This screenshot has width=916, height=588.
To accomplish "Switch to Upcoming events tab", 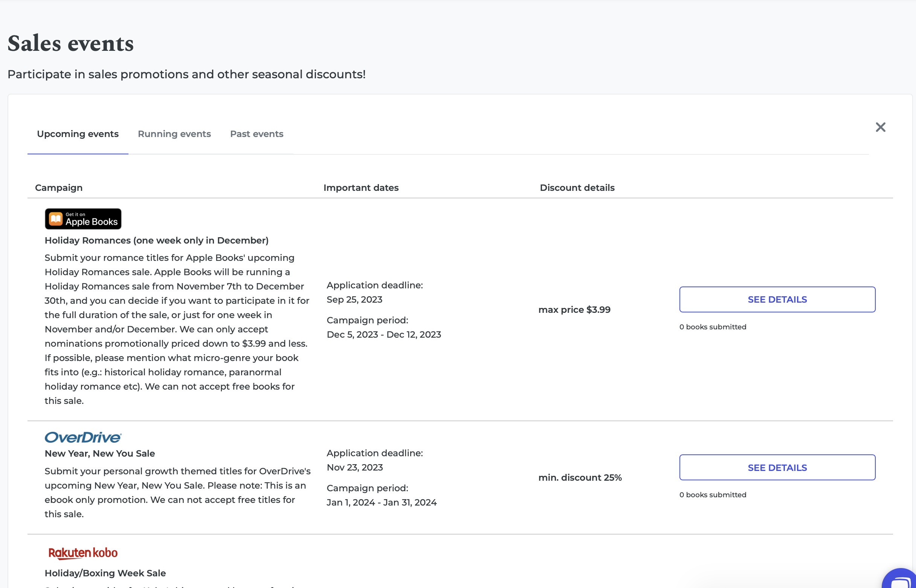I will [78, 134].
